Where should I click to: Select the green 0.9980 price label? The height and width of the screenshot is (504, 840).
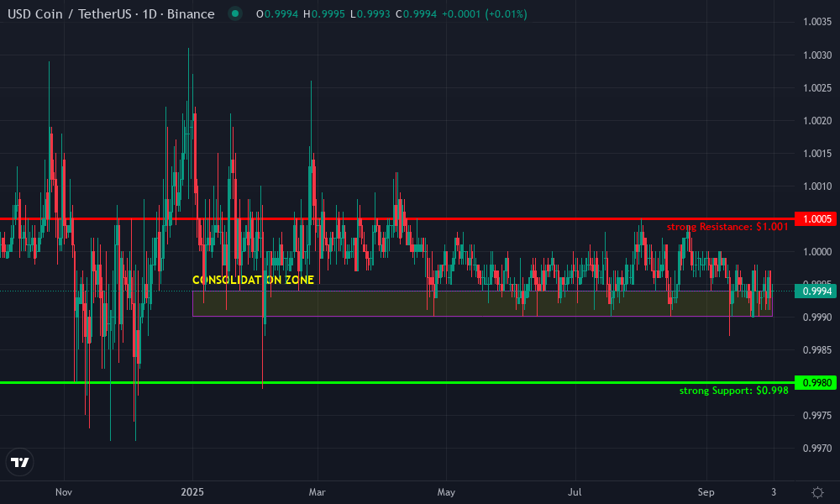(816, 383)
